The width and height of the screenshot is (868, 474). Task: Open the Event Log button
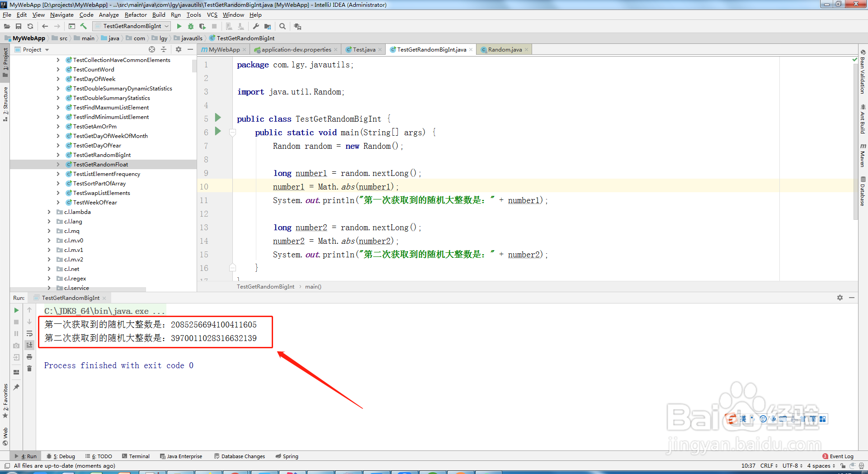(838, 456)
